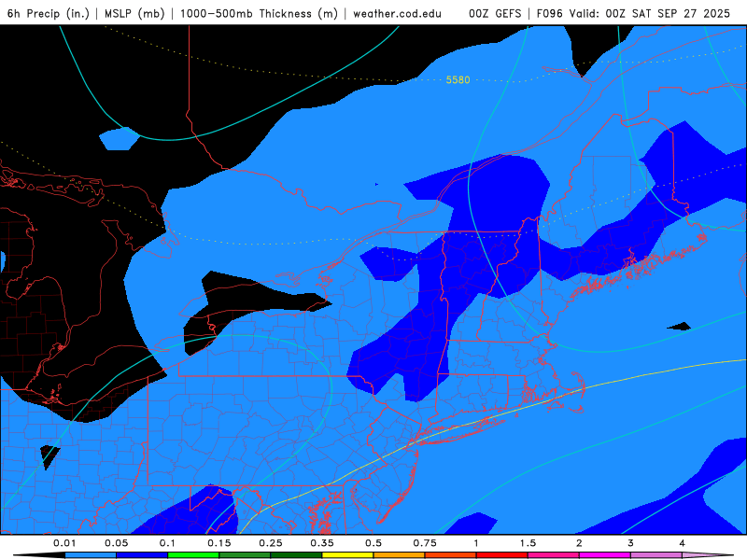The image size is (747, 560).
Task: Click the '6h Precip (in.)' header label
Action: click(49, 13)
